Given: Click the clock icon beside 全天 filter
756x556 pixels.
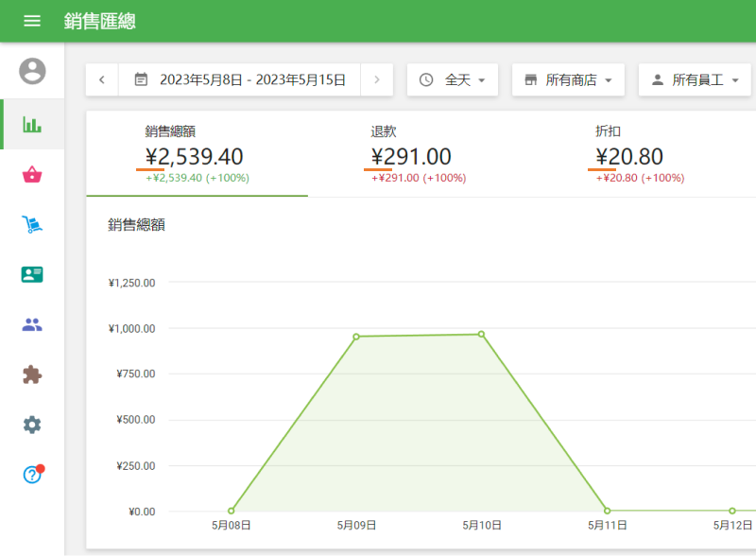Looking at the screenshot, I should [425, 79].
